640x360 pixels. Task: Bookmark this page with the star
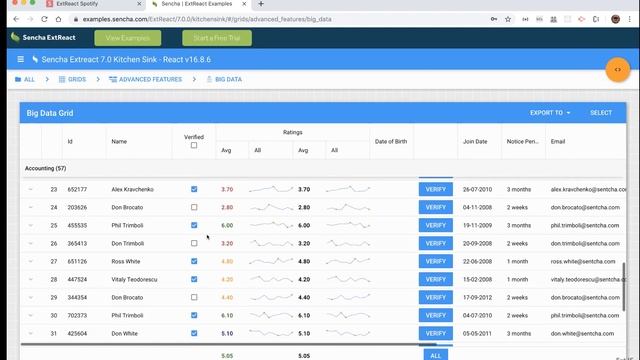coord(508,19)
